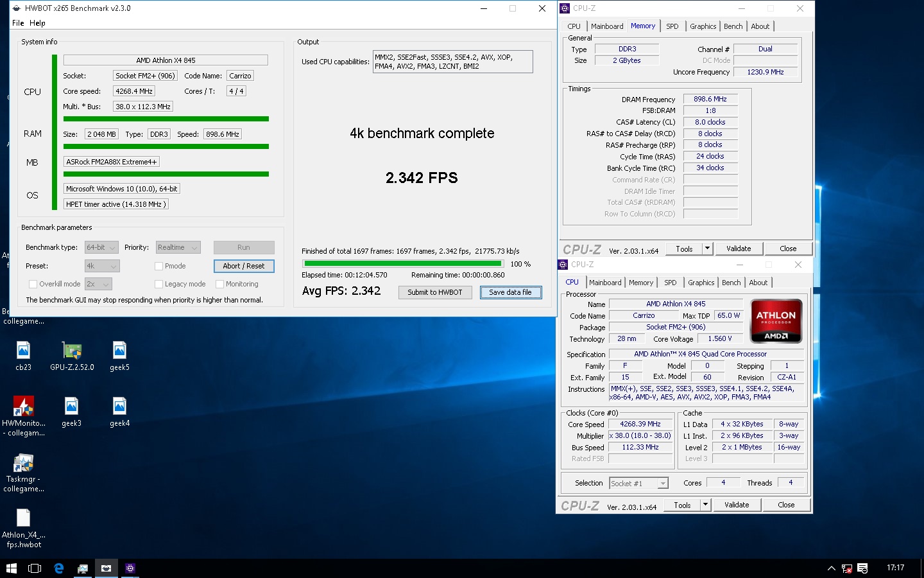Click the Core speed 4268.4 MHz field
Image resolution: width=924 pixels, height=578 pixels.
134,91
